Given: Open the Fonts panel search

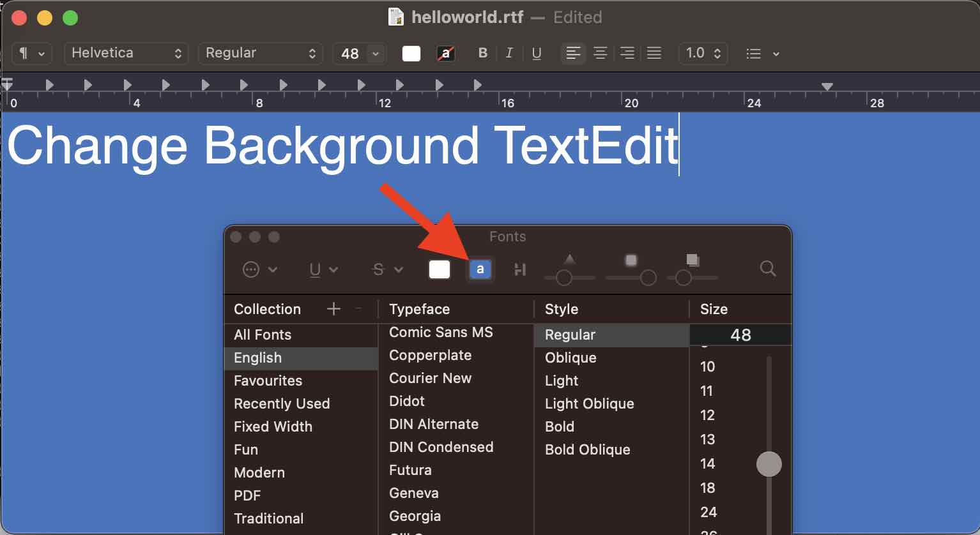Looking at the screenshot, I should pos(767,269).
